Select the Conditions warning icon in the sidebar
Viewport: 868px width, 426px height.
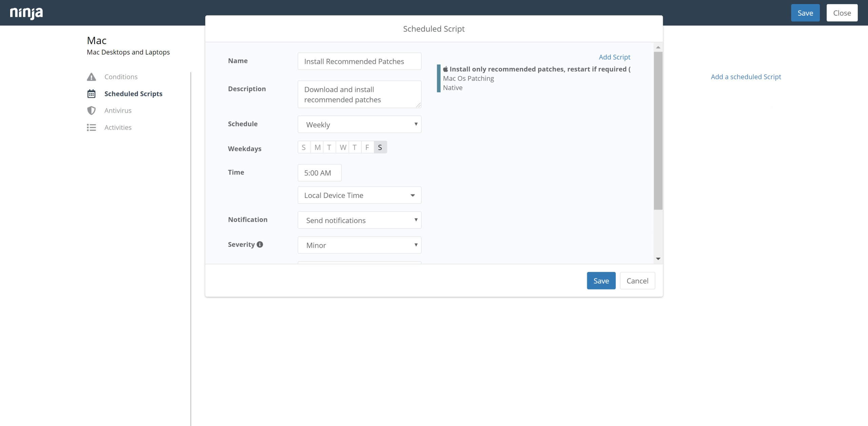point(92,76)
